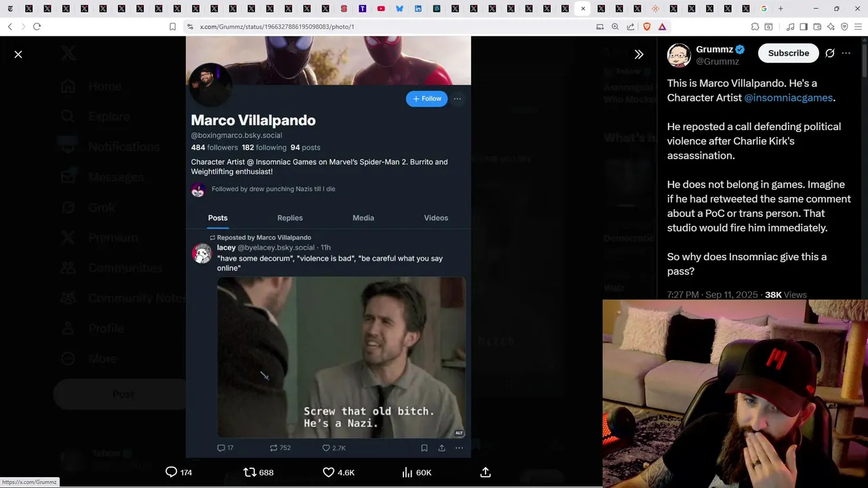
Task: Open a new tab with plus
Action: 781,9
